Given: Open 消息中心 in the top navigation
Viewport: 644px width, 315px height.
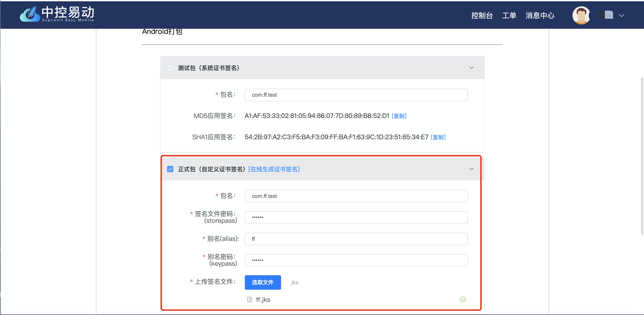Looking at the screenshot, I should pos(540,15).
